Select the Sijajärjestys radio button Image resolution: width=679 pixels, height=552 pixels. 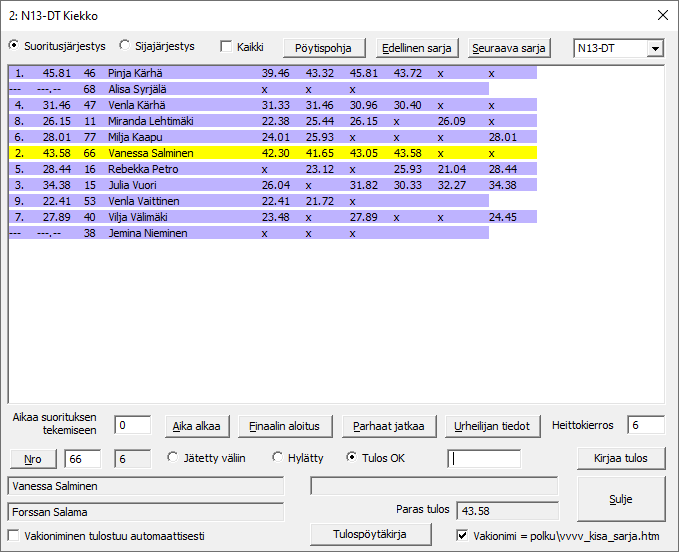click(x=126, y=46)
